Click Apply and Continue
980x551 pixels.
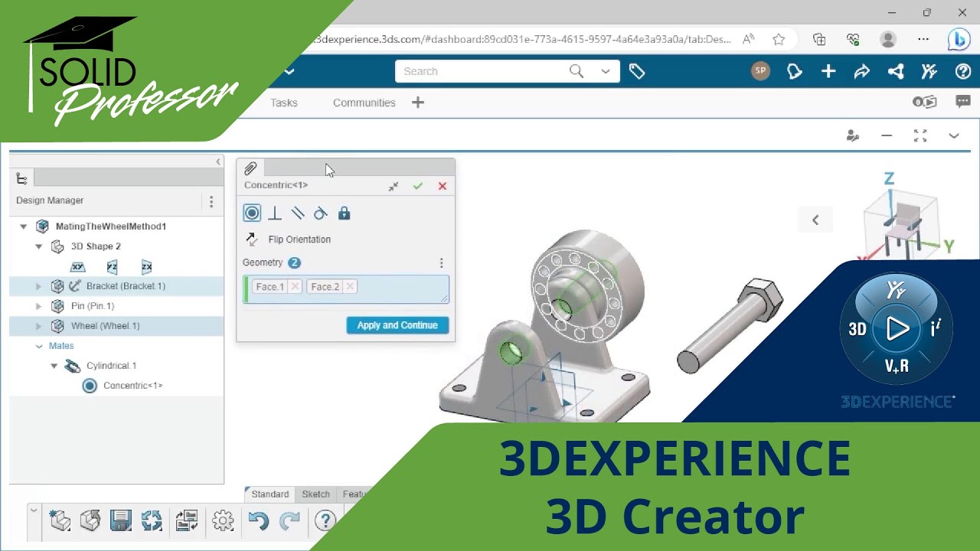[397, 325]
